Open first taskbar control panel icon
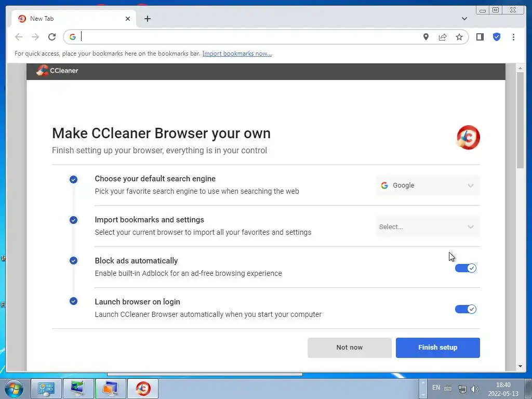This screenshot has height=399, width=532. (x=46, y=389)
